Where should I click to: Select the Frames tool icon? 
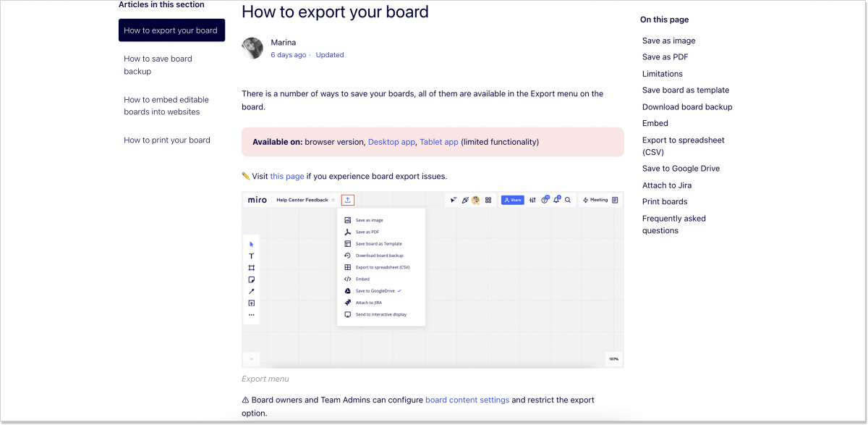tap(252, 267)
